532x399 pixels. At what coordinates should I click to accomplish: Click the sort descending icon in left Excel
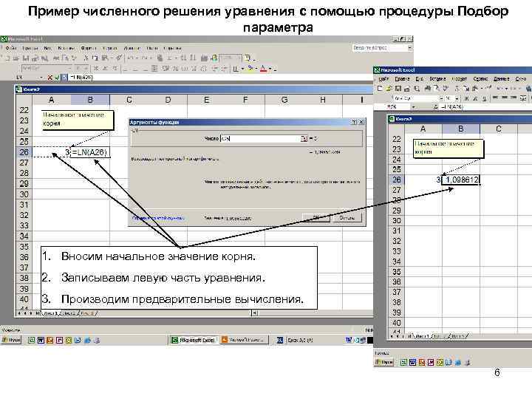[x=193, y=58]
